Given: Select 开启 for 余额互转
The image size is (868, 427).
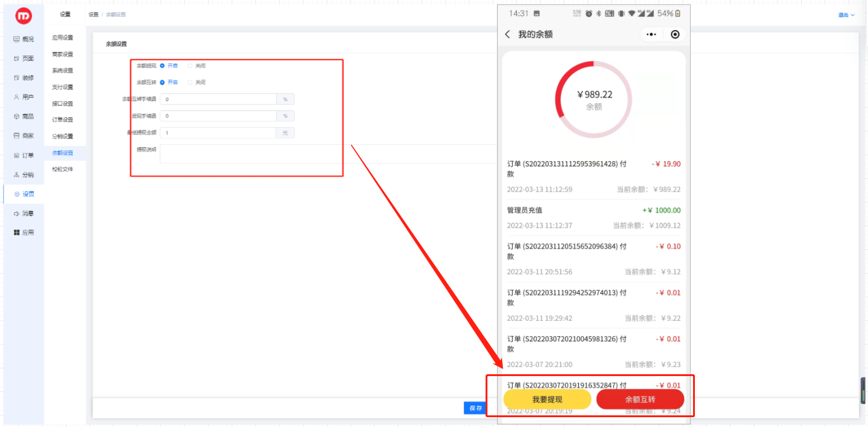Looking at the screenshot, I should coord(169,82).
